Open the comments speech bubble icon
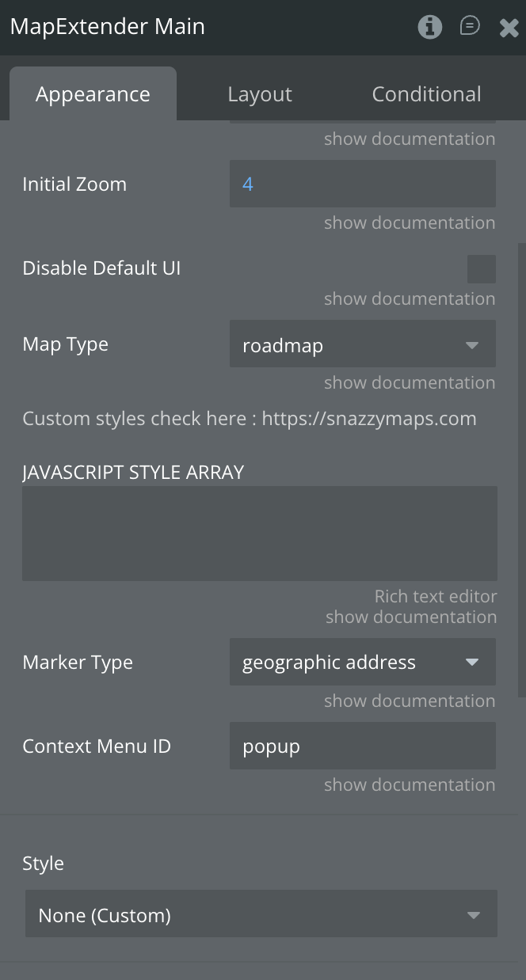Viewport: 526px width, 980px height. tap(470, 27)
